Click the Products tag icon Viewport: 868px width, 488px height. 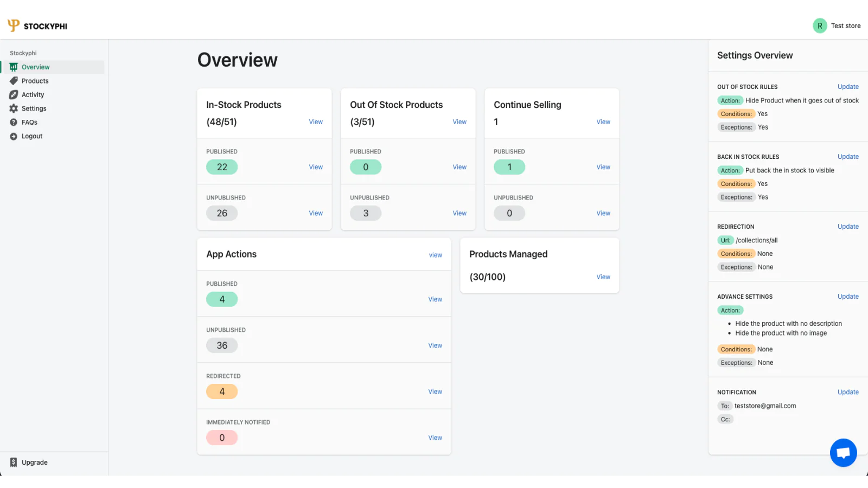pyautogui.click(x=14, y=81)
